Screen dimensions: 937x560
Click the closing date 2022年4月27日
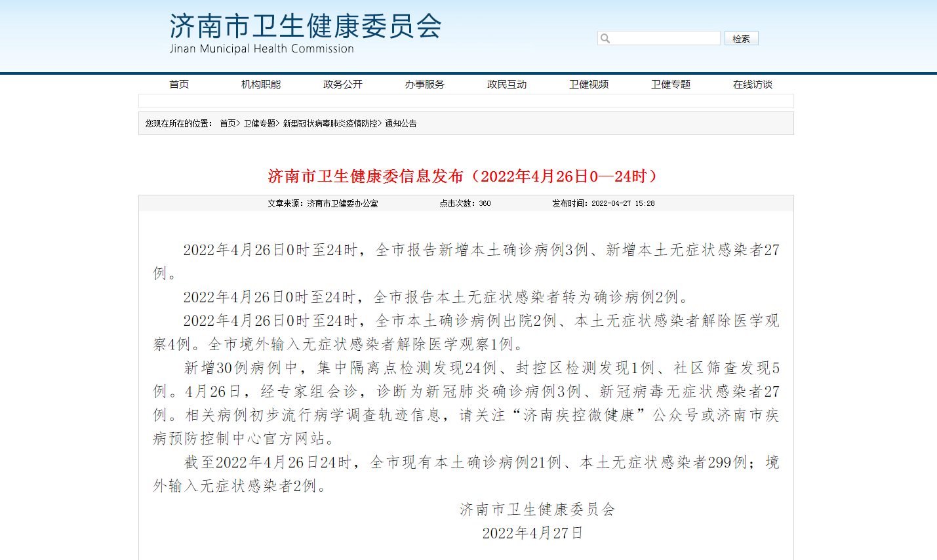click(x=532, y=533)
